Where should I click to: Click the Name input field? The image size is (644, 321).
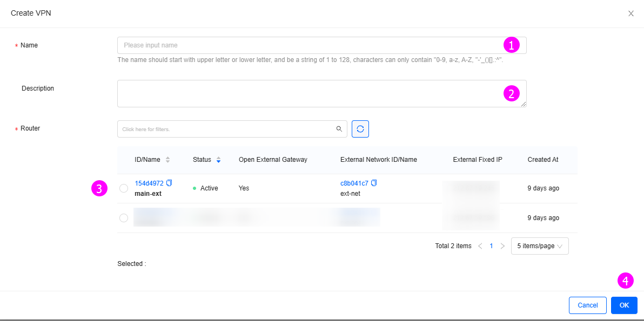coord(321,45)
